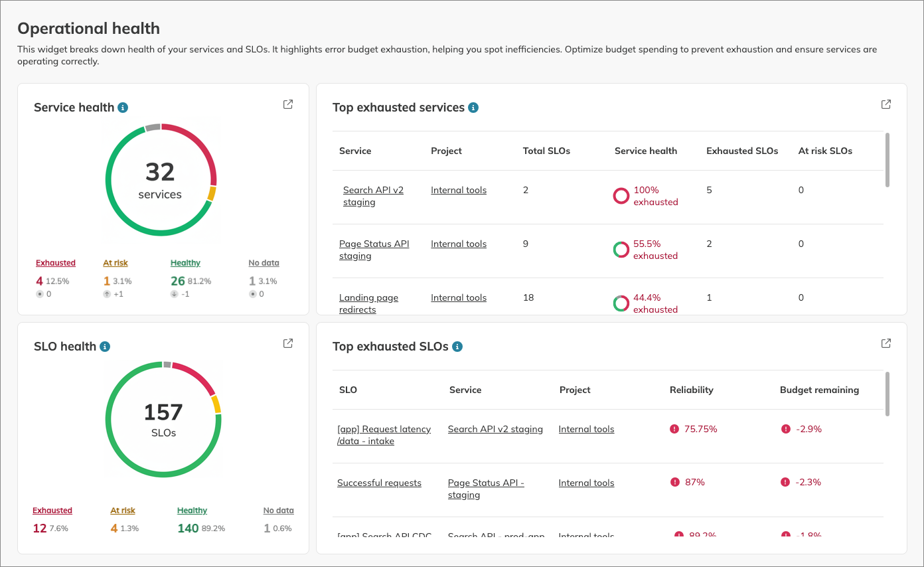The width and height of the screenshot is (924, 567).
Task: Open Page Status API staging service link
Action: [374, 250]
